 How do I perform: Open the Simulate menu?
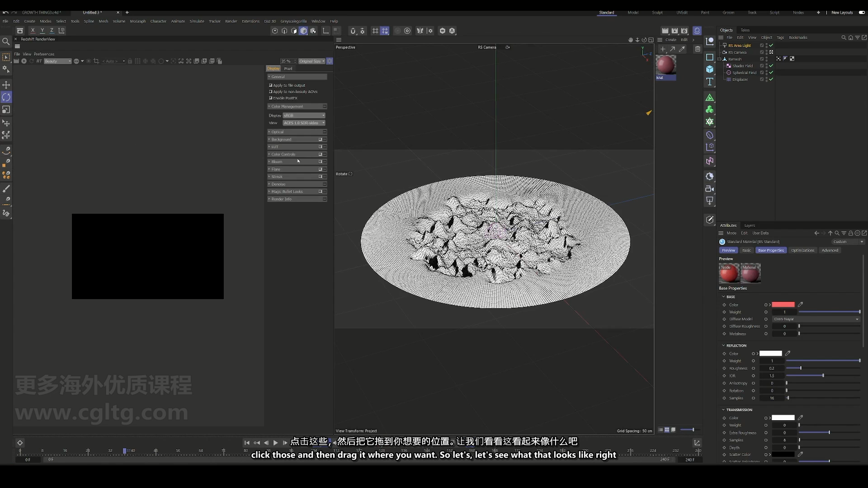(x=197, y=21)
